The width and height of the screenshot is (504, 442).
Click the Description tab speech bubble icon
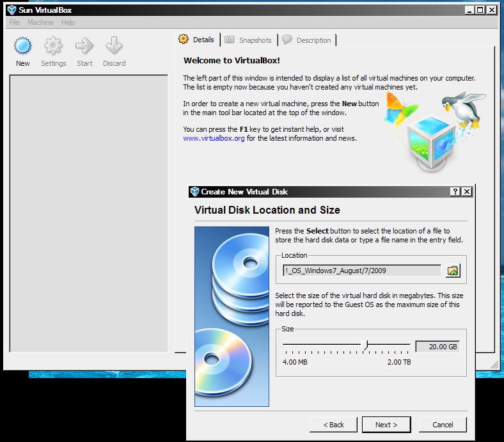pyautogui.click(x=287, y=39)
